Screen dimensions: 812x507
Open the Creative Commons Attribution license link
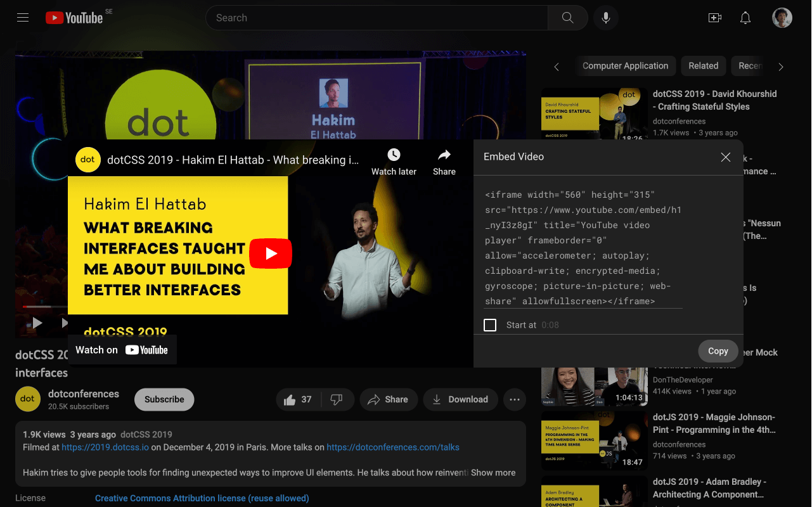(x=202, y=498)
